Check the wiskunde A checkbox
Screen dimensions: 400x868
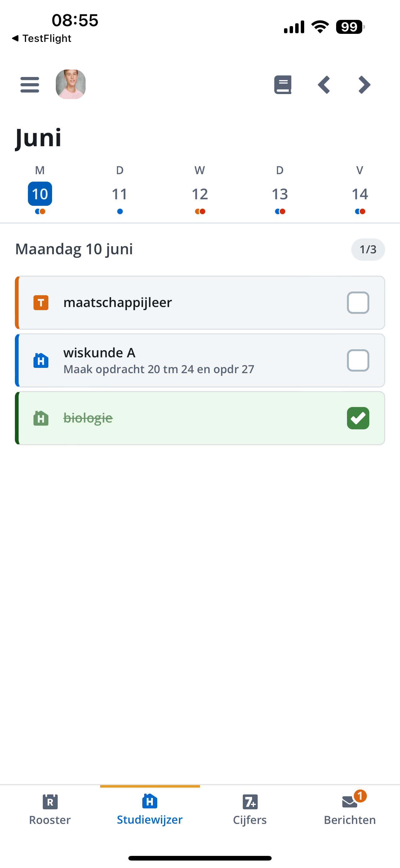click(x=358, y=360)
